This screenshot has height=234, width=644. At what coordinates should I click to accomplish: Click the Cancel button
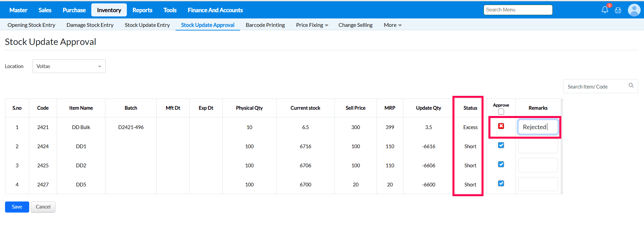[x=43, y=207]
